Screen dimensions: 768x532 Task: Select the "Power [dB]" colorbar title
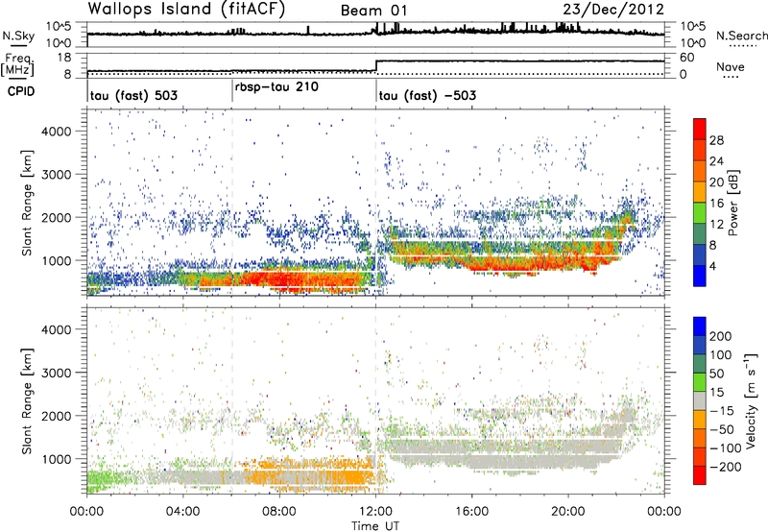[x=733, y=203]
